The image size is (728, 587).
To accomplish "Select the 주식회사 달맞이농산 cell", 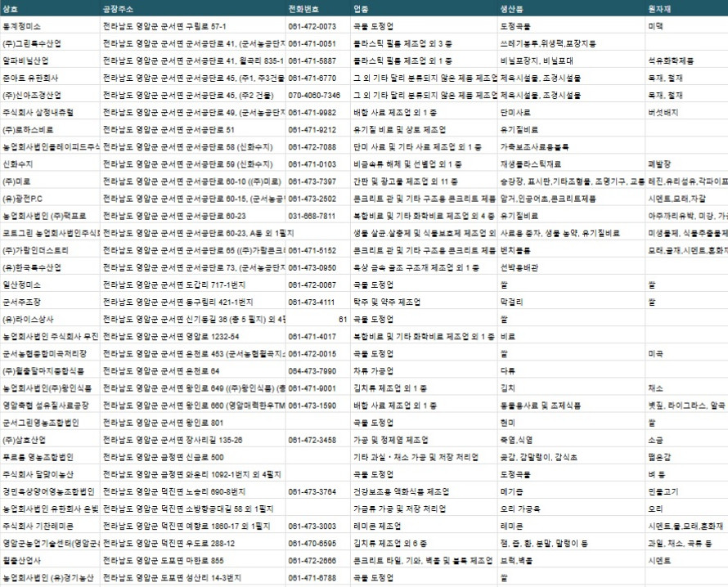I will pos(50,474).
